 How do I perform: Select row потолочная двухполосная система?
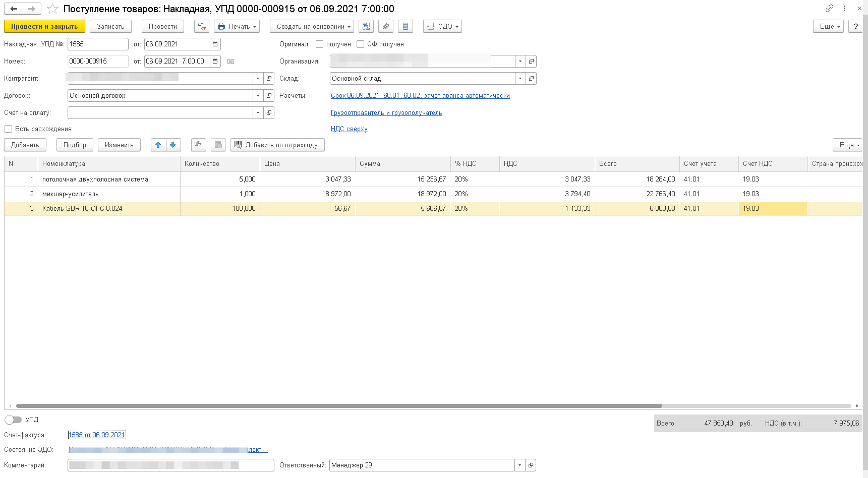coord(433,180)
